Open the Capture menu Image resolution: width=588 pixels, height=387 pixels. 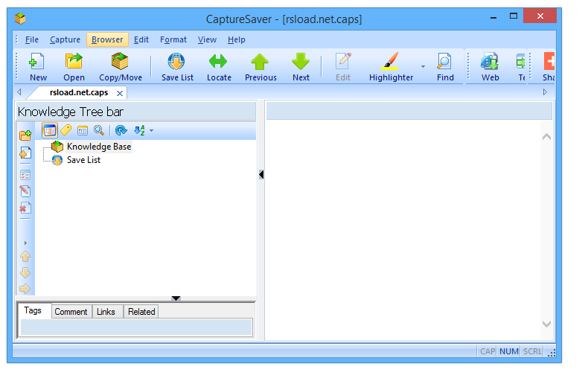[x=65, y=39]
